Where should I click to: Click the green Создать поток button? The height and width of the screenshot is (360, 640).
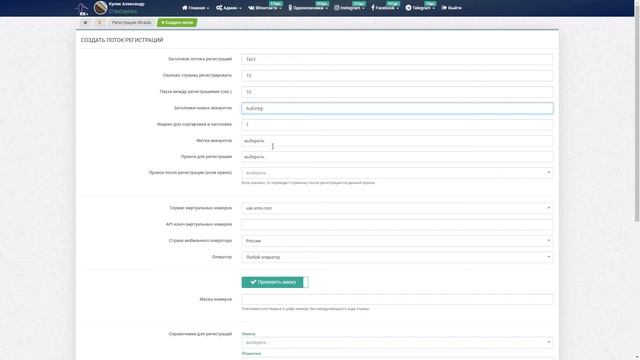[x=177, y=22]
